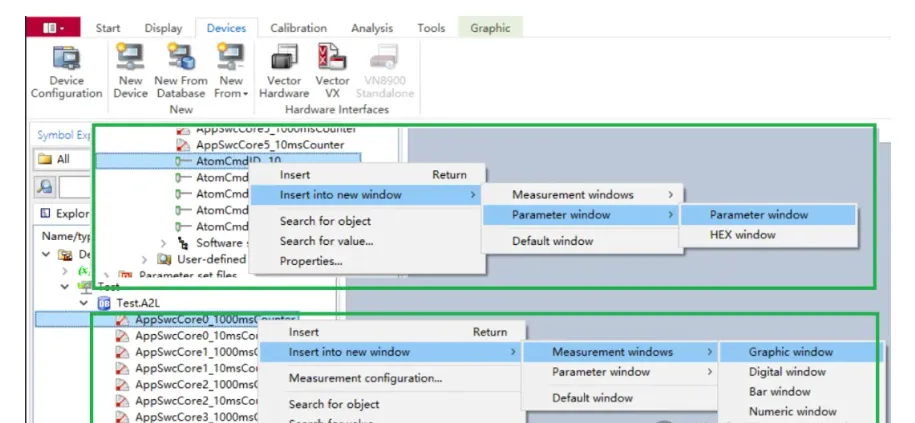Open Vector Hardware interface settings
Screen dimensions: 915x423
284,71
